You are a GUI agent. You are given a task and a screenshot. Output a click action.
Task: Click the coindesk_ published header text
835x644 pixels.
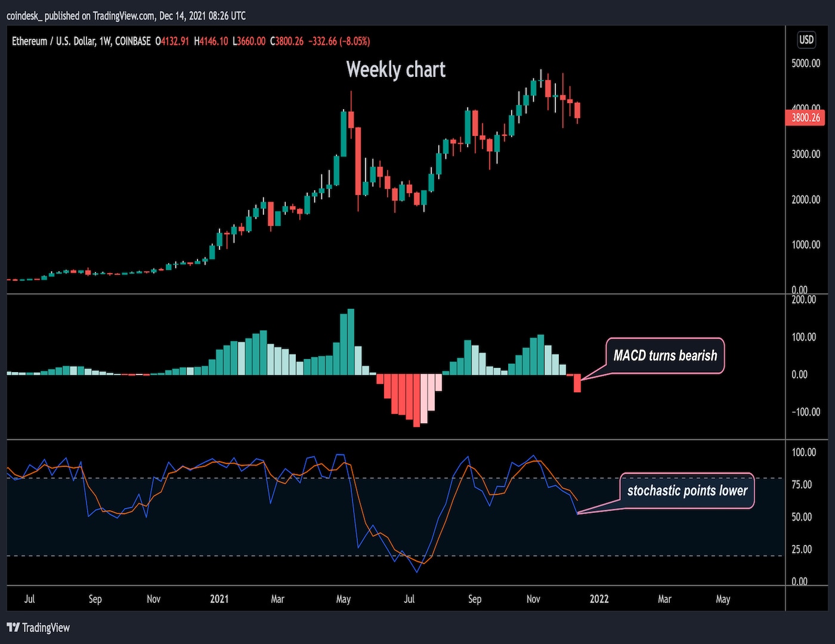click(x=126, y=16)
